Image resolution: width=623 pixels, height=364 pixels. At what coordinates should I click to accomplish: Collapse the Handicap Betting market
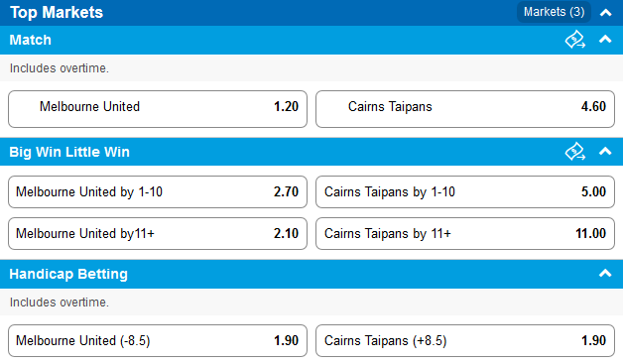(x=605, y=273)
